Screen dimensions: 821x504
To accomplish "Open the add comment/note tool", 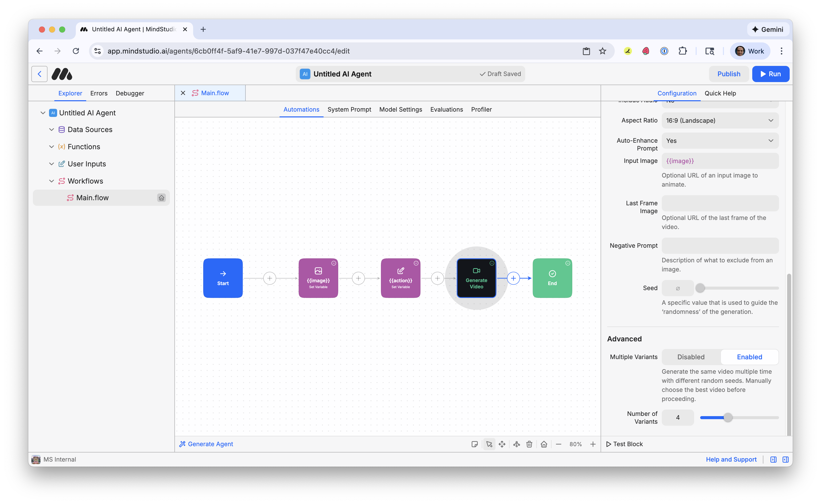I will (474, 444).
